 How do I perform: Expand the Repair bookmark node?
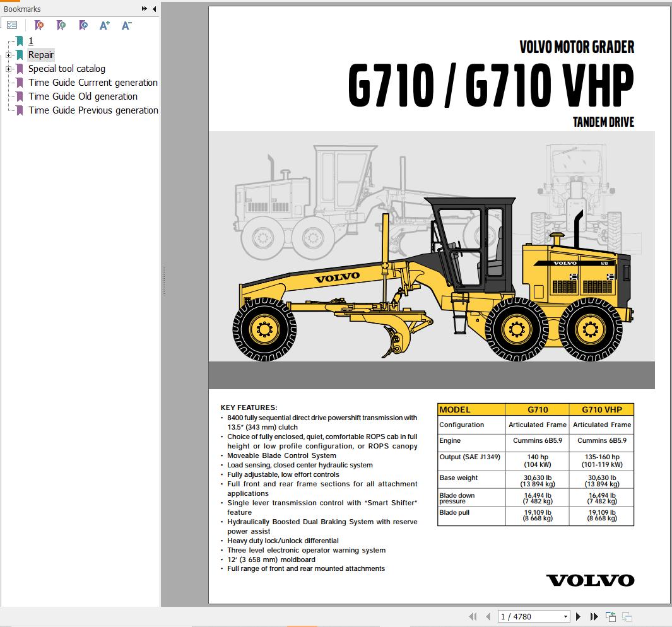[x=8, y=55]
